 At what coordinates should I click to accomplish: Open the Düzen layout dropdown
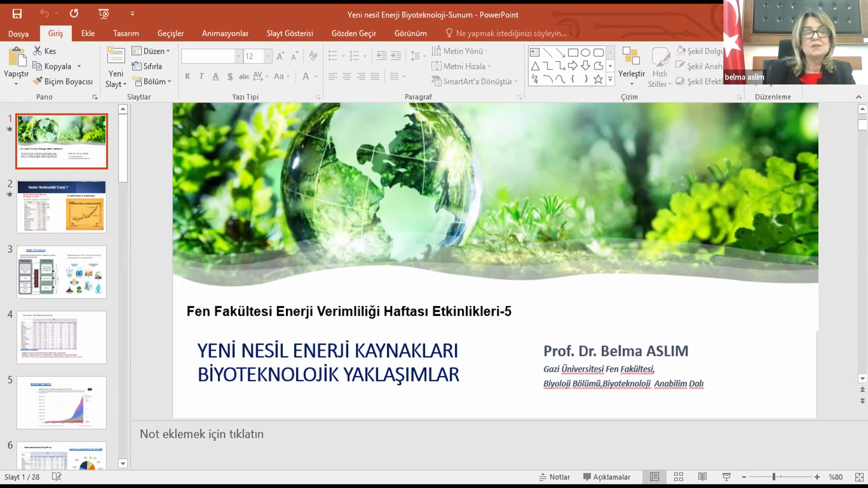pos(151,51)
